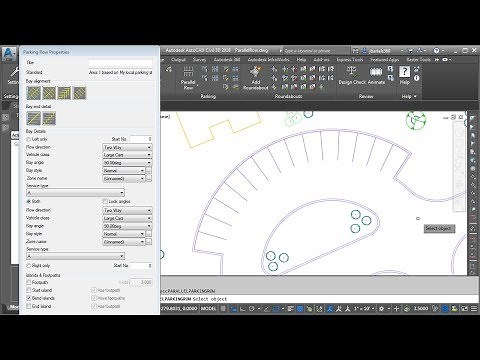Viewport: 480px width, 360px height.
Task: Switch to the Output ribbon tab
Action: [x=178, y=60]
